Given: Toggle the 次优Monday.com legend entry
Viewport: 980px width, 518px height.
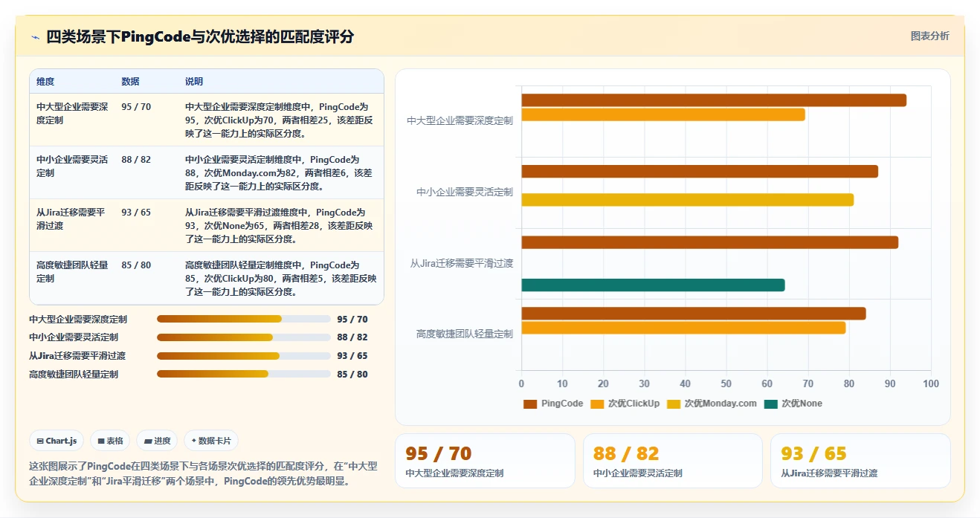Looking at the screenshot, I should coord(712,404).
